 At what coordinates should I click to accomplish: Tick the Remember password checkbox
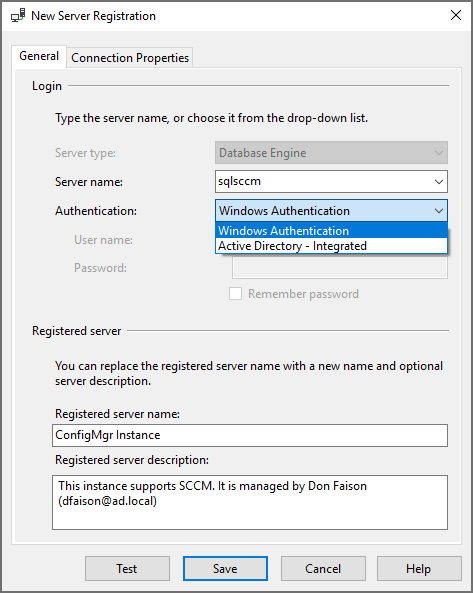pos(235,294)
